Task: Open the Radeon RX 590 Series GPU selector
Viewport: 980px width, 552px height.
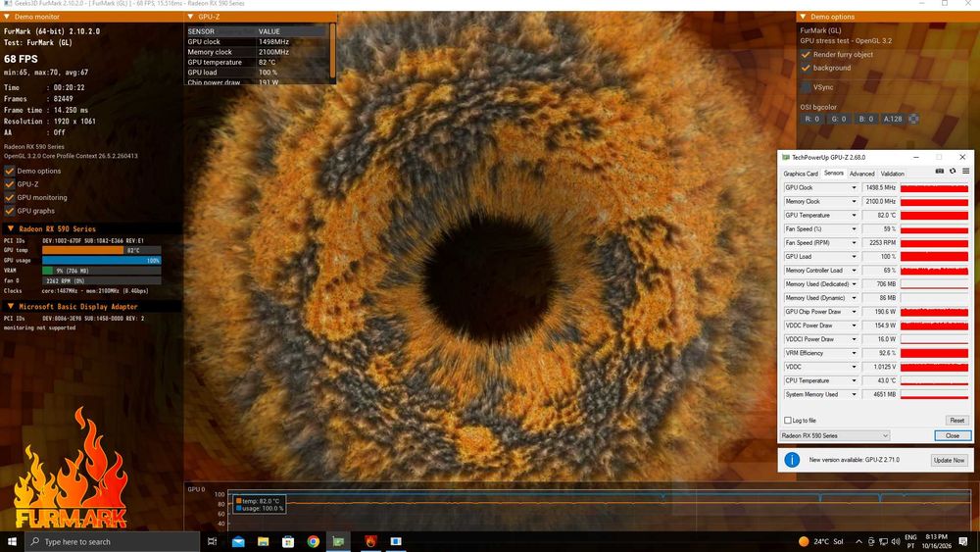Action: point(834,435)
